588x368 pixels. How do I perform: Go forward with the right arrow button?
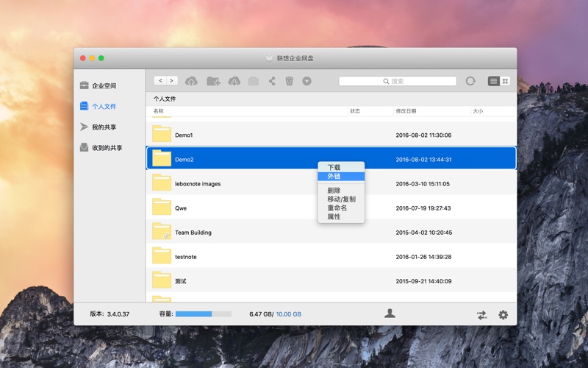click(172, 81)
